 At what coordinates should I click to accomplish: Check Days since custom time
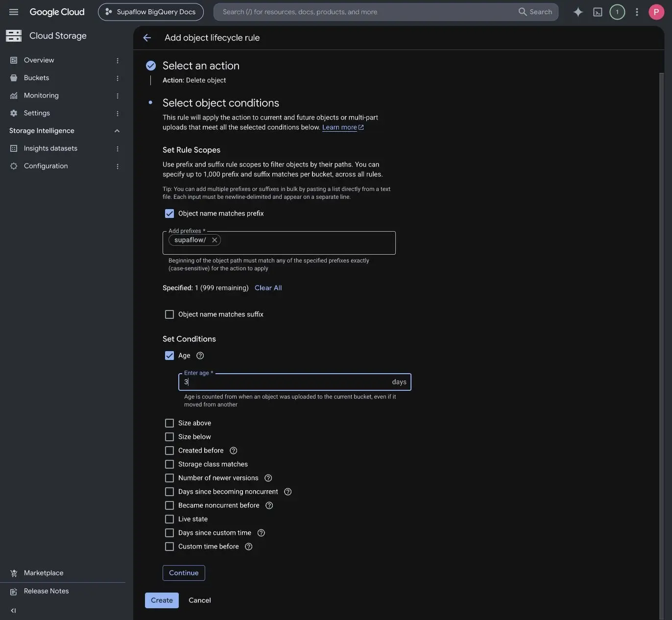[169, 533]
